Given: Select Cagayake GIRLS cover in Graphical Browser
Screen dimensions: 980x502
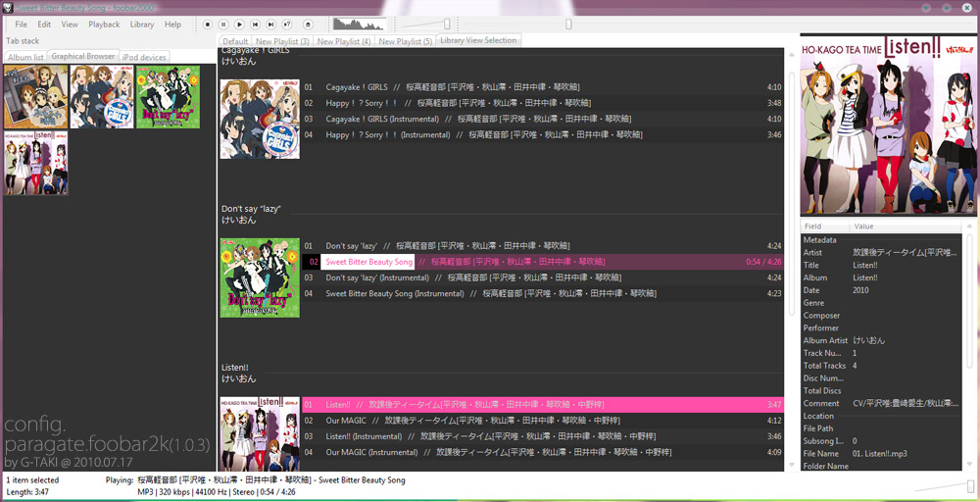Looking at the screenshot, I should pos(102,97).
